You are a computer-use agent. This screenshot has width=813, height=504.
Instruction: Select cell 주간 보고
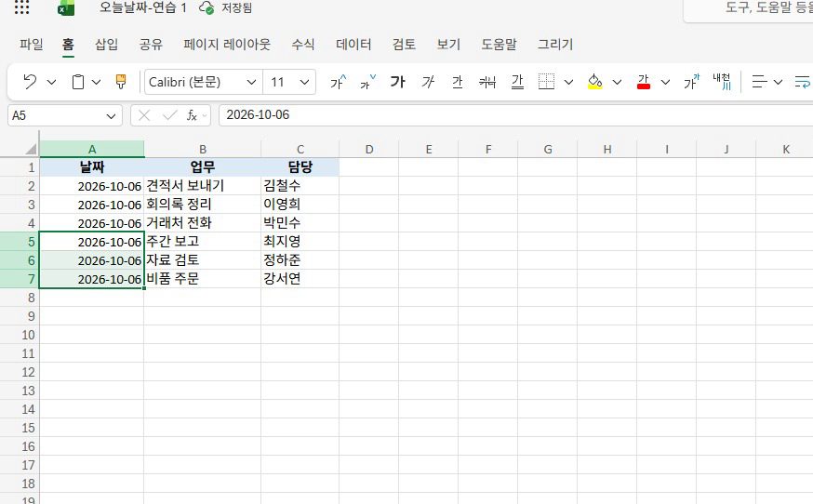pos(203,242)
